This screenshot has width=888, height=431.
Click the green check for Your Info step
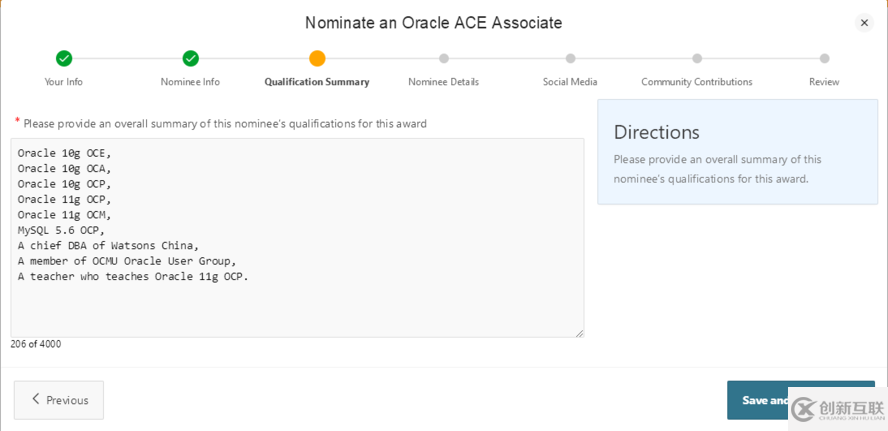coord(64,58)
